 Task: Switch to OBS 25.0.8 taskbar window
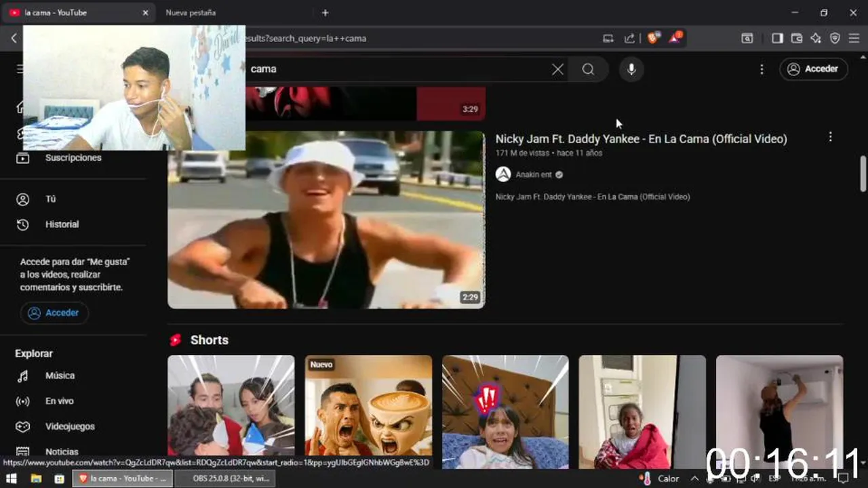pos(226,479)
